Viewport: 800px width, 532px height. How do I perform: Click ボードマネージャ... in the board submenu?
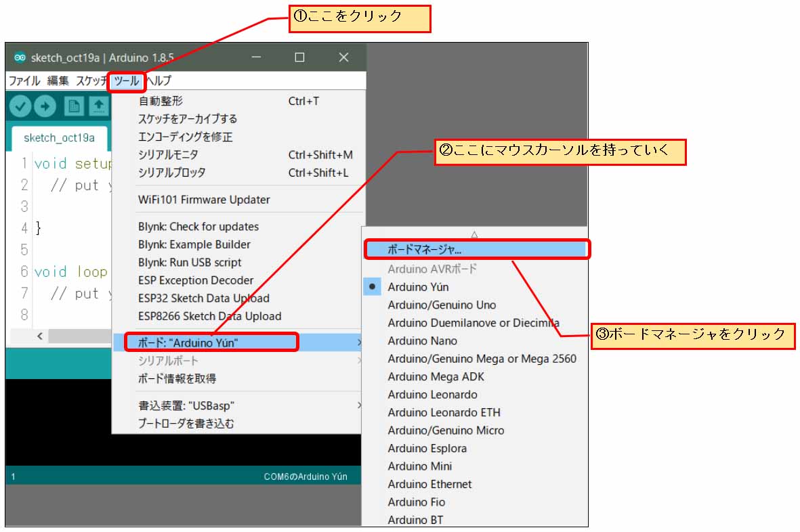coord(476,250)
